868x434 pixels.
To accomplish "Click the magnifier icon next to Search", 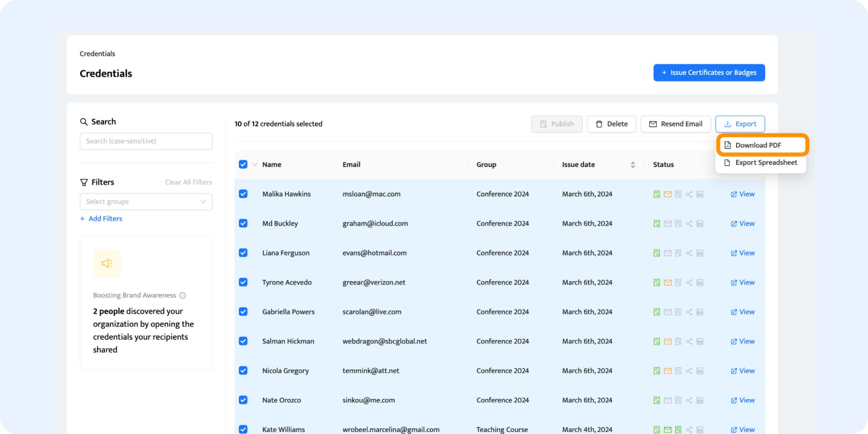I will tap(84, 122).
